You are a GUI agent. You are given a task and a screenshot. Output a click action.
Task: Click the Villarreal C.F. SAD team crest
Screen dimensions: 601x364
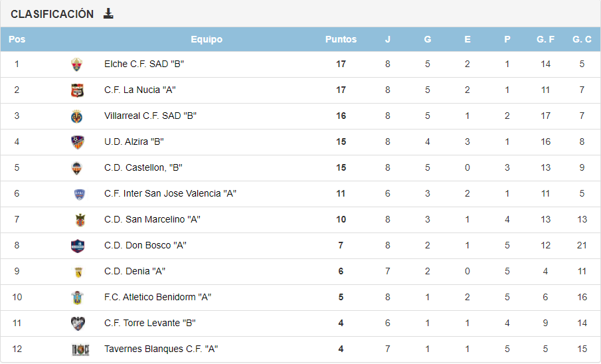click(77, 116)
